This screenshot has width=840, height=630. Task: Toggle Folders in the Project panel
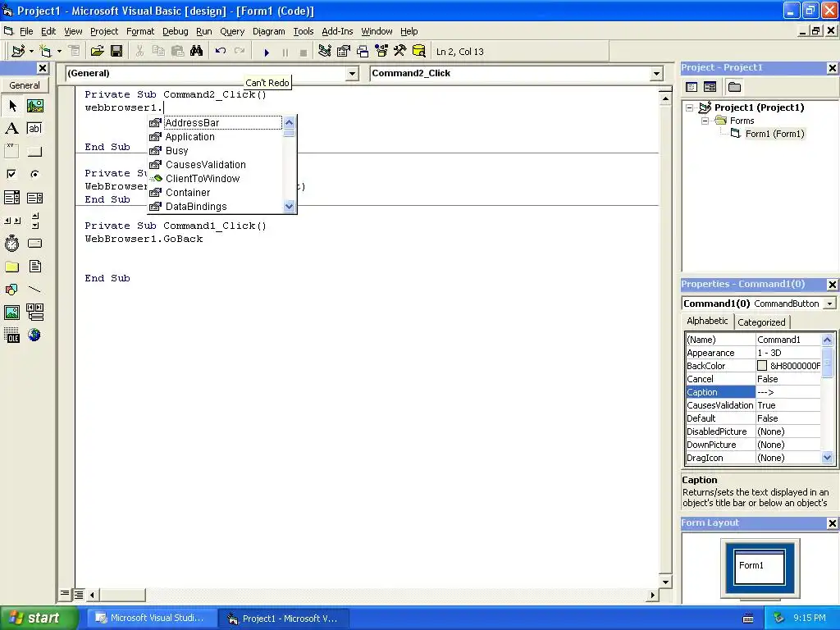[x=734, y=87]
